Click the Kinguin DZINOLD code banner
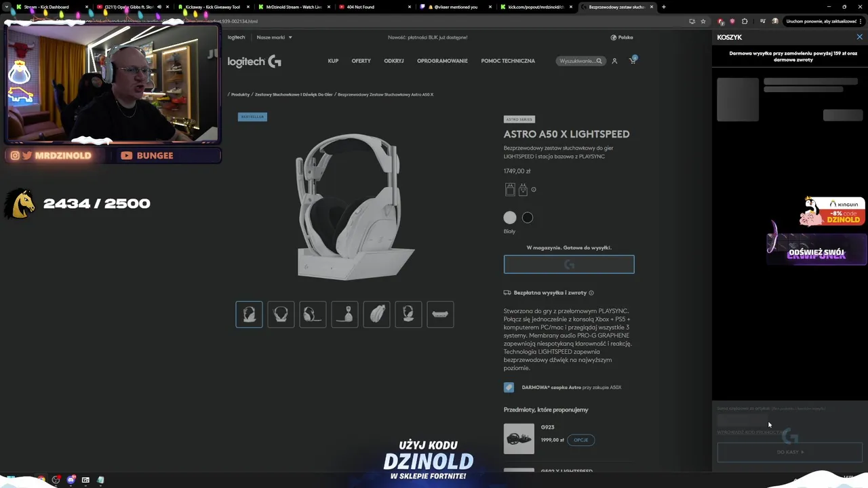Screen dimensions: 868x488 click(x=833, y=211)
